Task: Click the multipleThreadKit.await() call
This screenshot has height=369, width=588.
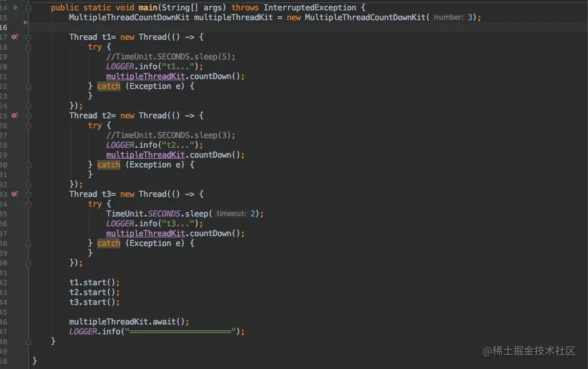Action: tap(129, 322)
